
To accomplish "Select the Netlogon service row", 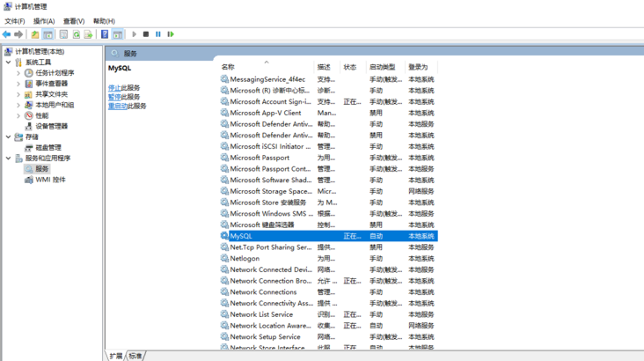I will click(x=245, y=259).
